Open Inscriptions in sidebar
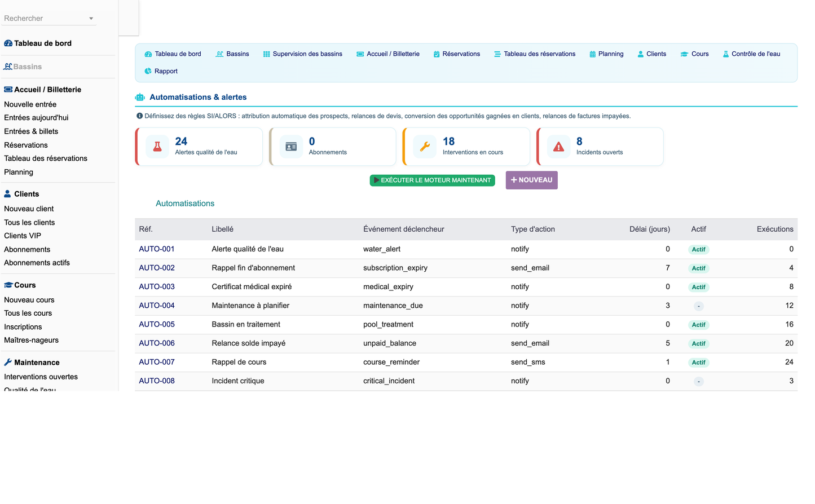 (23, 327)
